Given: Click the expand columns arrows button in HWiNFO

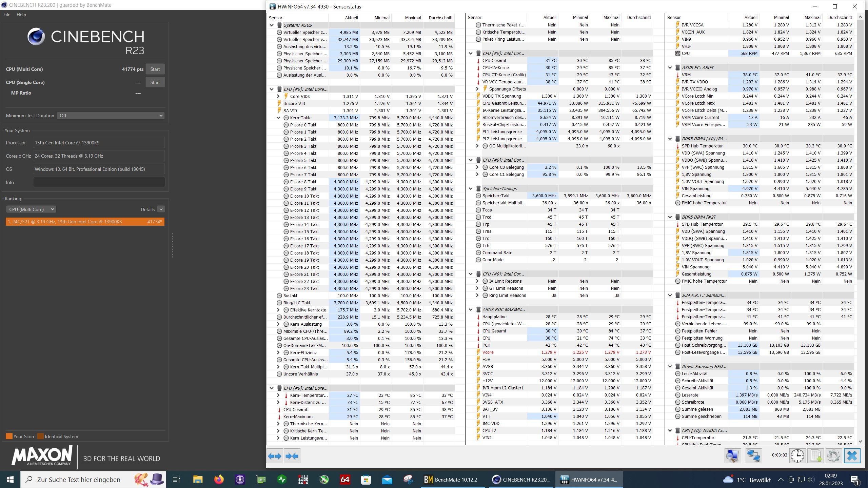Looking at the screenshot, I should tap(275, 456).
